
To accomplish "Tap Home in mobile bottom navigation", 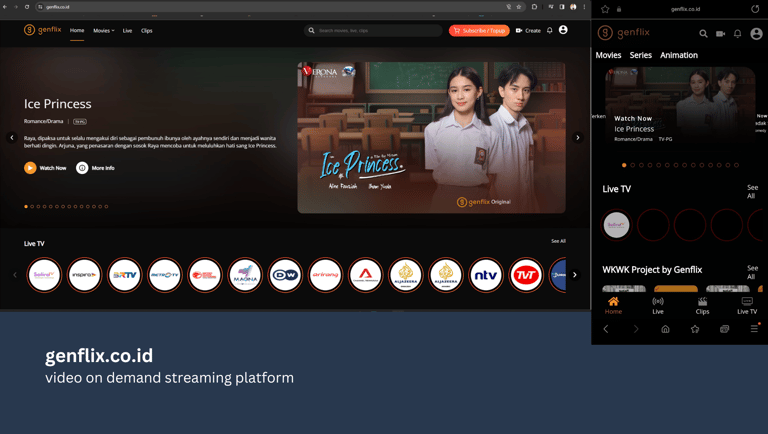I will point(613,305).
